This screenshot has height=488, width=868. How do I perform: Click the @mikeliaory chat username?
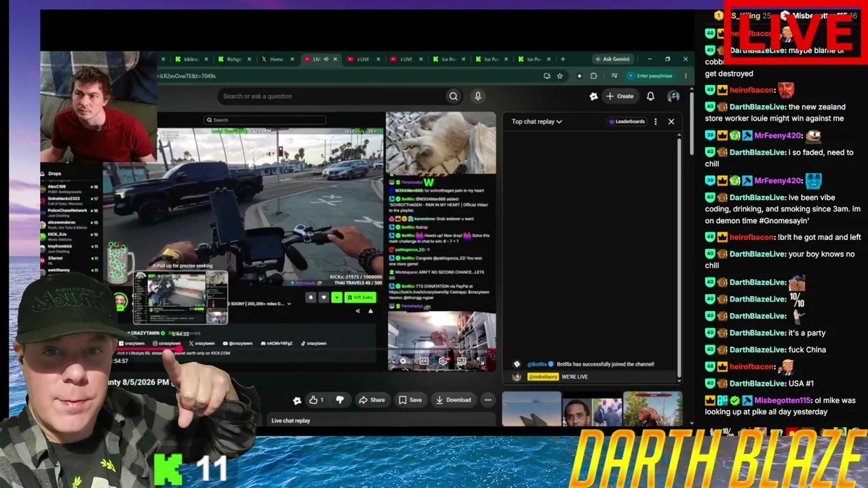click(x=542, y=377)
